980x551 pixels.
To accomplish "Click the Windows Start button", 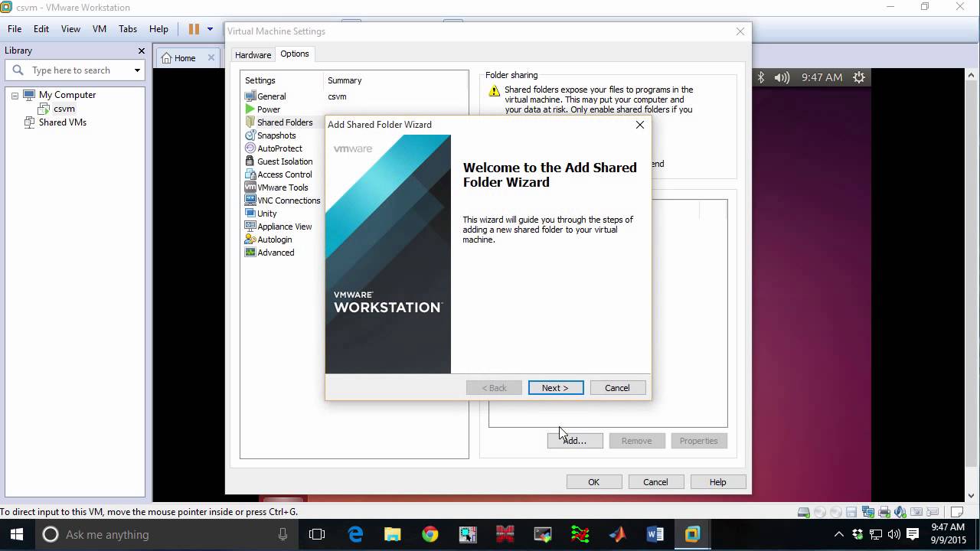I will coord(17,534).
